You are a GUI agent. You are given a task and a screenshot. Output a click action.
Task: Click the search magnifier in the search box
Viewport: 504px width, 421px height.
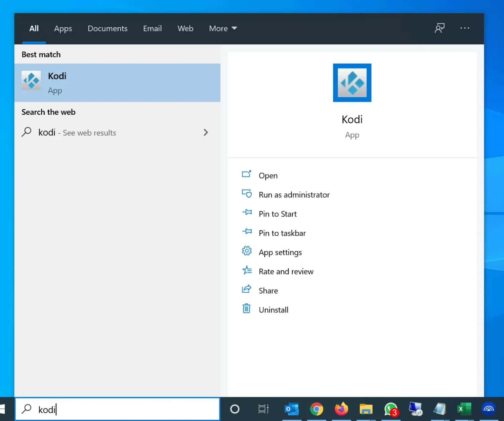(27, 409)
